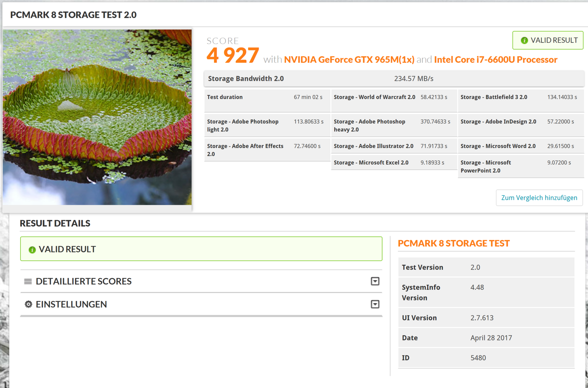
Task: Expand the EINSTELLUNGEN dropdown arrow
Action: pyautogui.click(x=375, y=304)
